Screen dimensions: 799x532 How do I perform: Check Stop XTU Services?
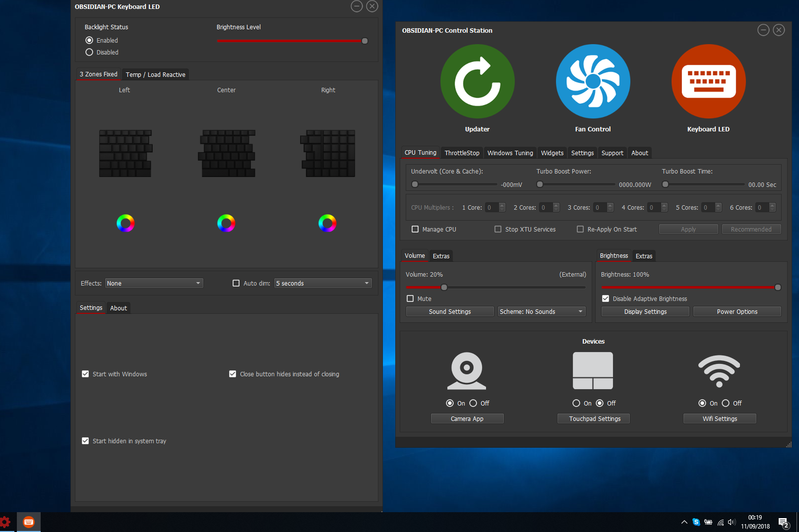click(x=498, y=229)
